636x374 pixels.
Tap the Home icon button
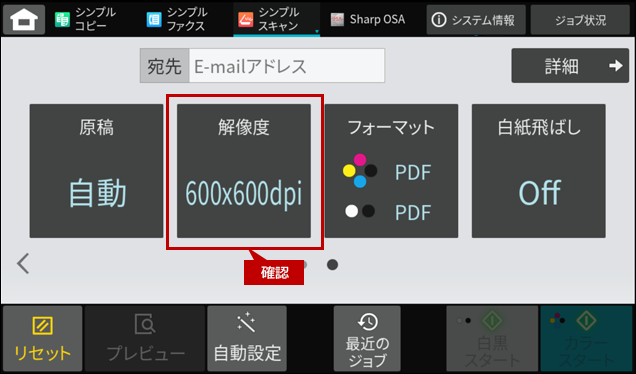click(24, 19)
